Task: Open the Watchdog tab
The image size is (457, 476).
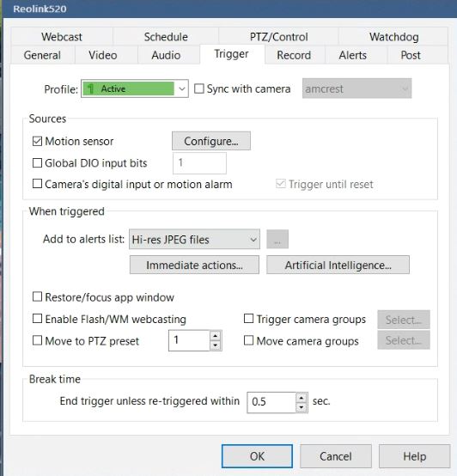Action: click(393, 37)
